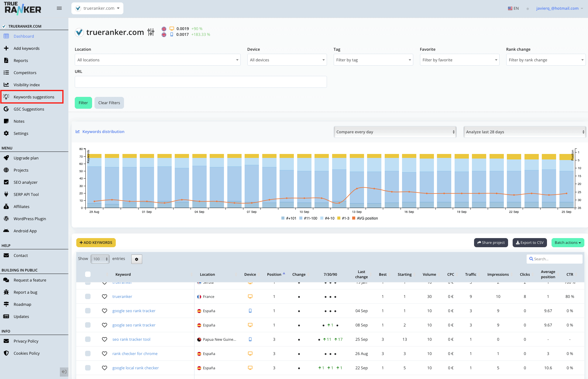Open SEO analyzer in the sidebar
This screenshot has height=379, width=588.
pos(26,182)
